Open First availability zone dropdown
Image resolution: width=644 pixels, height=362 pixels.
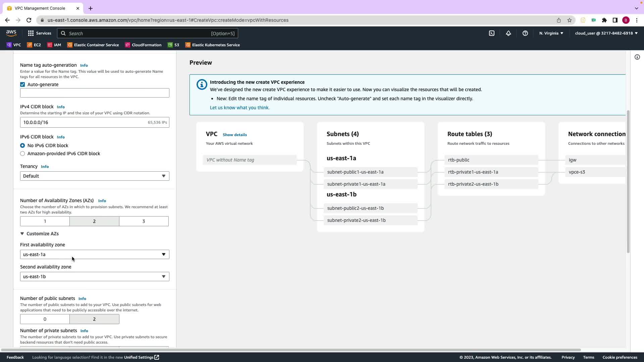click(x=94, y=254)
